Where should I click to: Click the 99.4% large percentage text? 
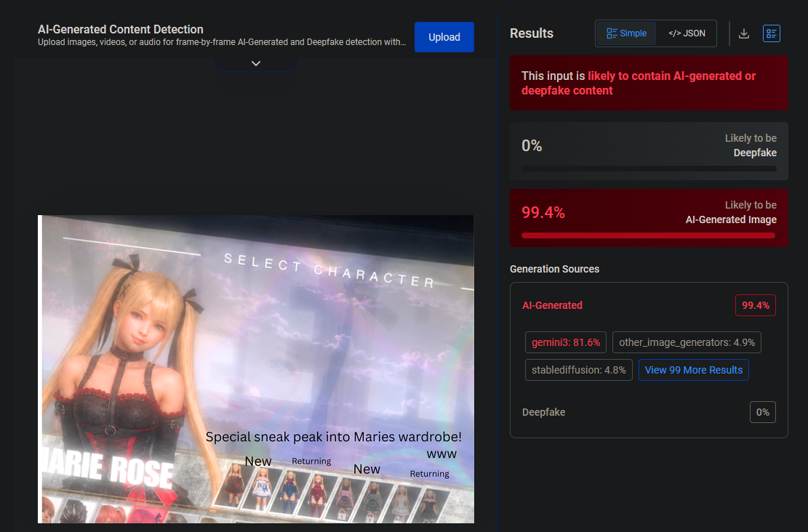coord(543,212)
